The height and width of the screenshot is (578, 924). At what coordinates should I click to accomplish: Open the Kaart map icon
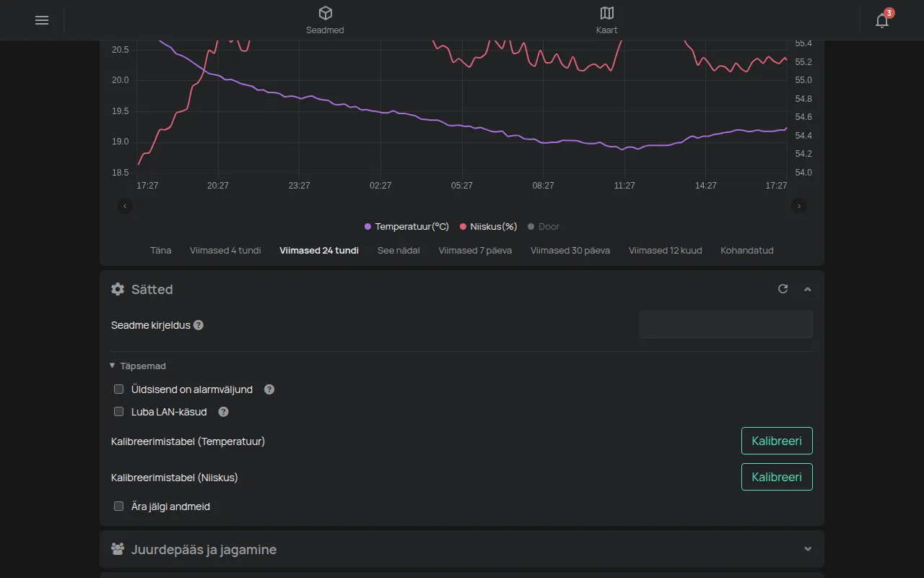[607, 13]
